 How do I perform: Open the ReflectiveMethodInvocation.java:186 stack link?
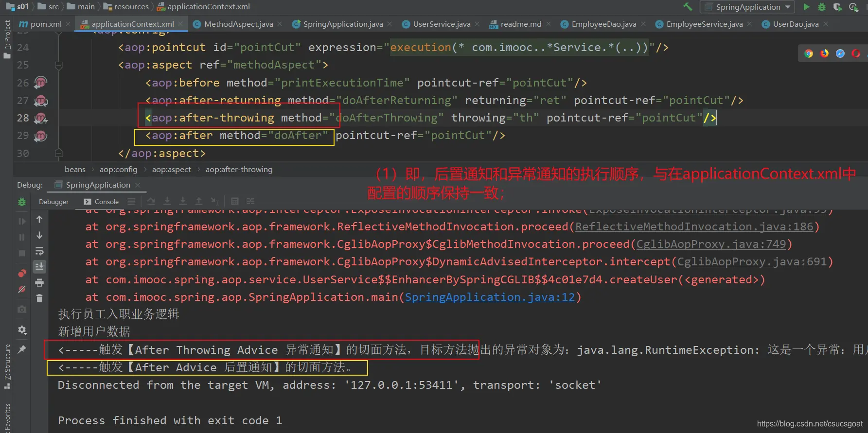point(694,227)
